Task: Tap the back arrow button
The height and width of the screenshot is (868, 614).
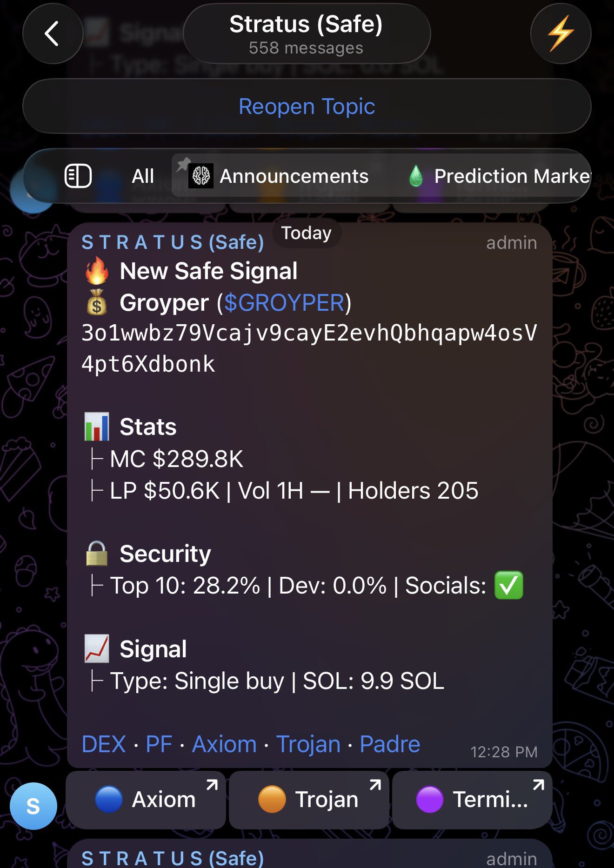Action: point(53,34)
